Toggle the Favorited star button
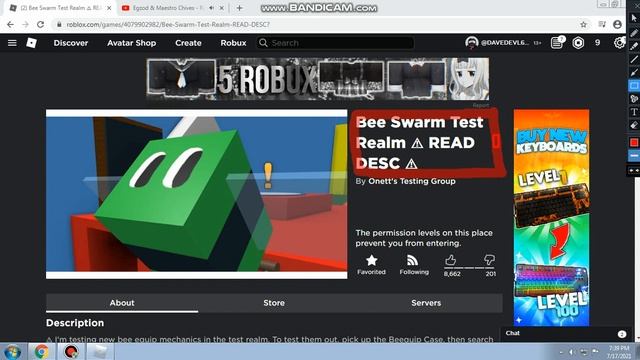This screenshot has width=640, height=360. pos(371,264)
